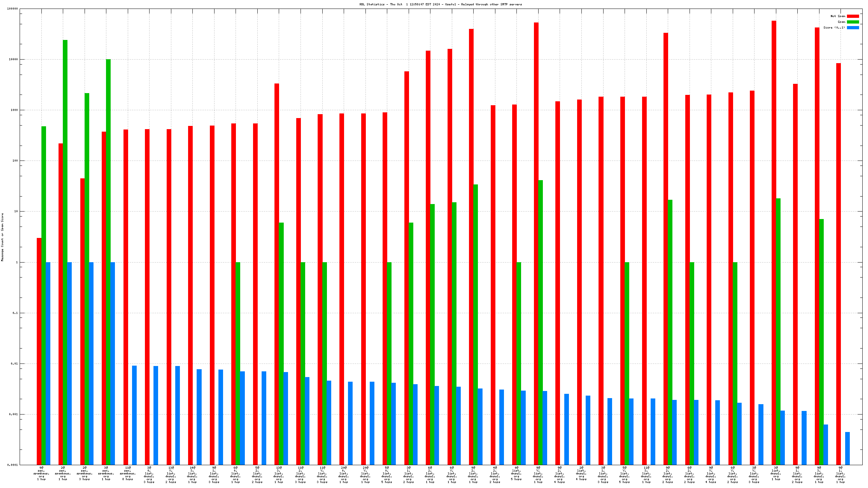Click the y-axis tick label reading 1
This screenshot has width=868, height=488.
pyautogui.click(x=16, y=262)
